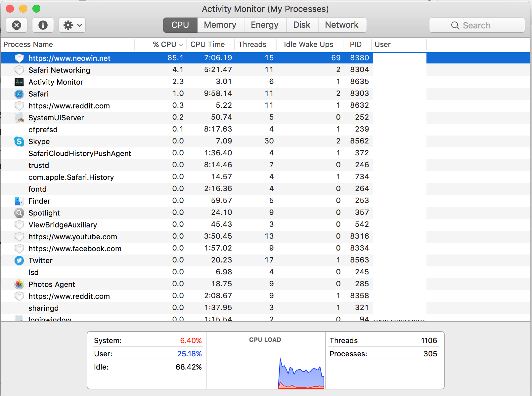Click the facebook.com process shield icon
The width and height of the screenshot is (532, 396).
click(20, 249)
